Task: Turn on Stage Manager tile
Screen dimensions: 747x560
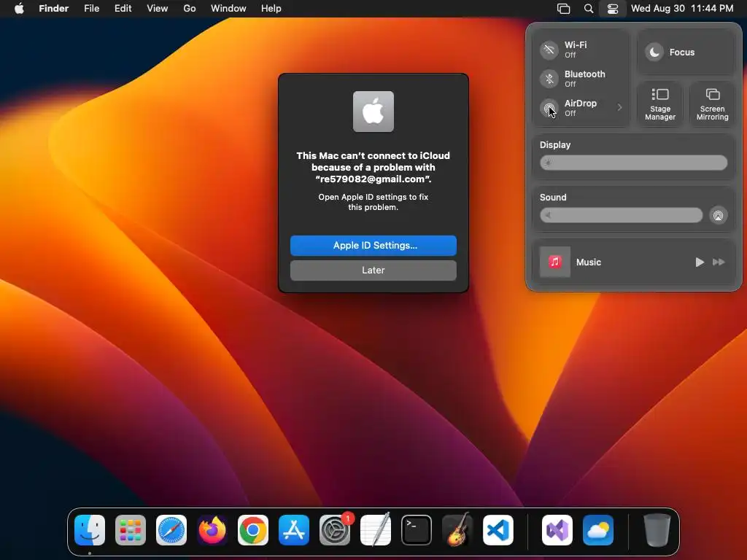Action: point(660,104)
